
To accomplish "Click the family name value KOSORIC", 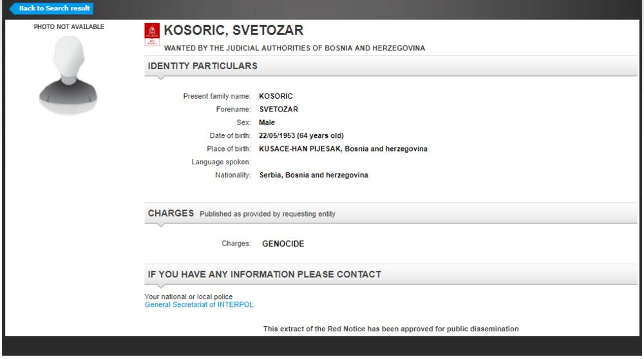I will point(276,96).
